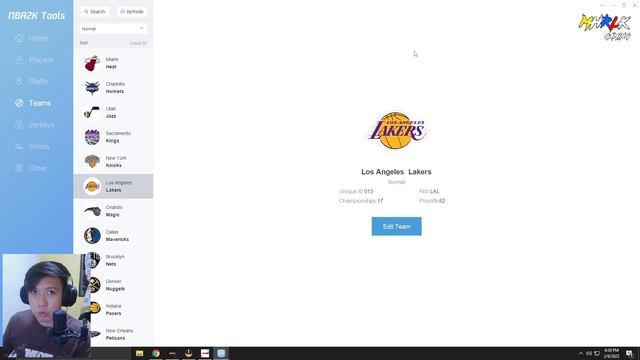
Task: Click the NBA2K Tools taskbar icon
Action: click(221, 353)
